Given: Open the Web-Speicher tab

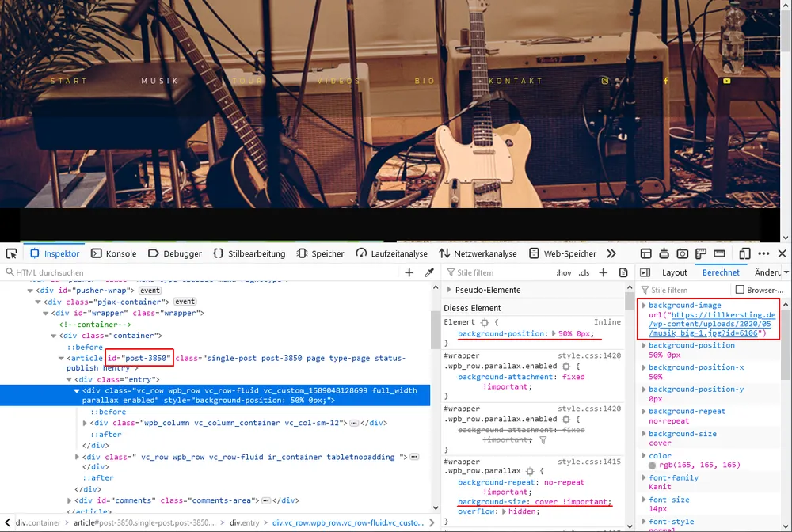Looking at the screenshot, I should (x=562, y=253).
